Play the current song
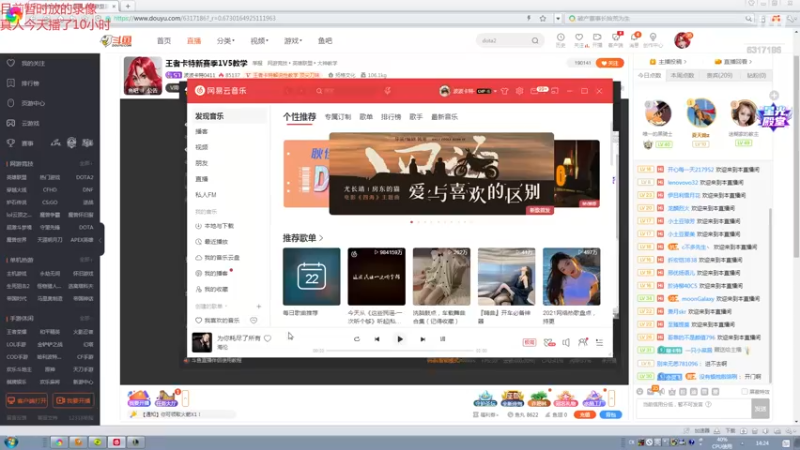 click(400, 339)
